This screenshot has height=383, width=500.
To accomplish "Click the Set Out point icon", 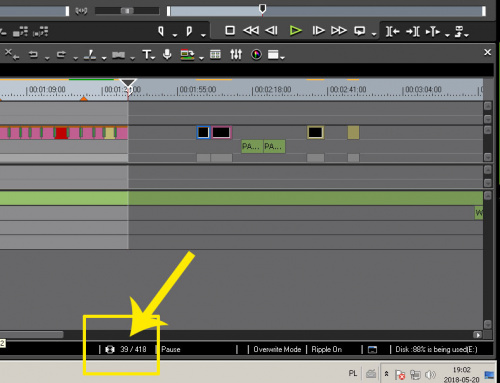I will (x=189, y=31).
